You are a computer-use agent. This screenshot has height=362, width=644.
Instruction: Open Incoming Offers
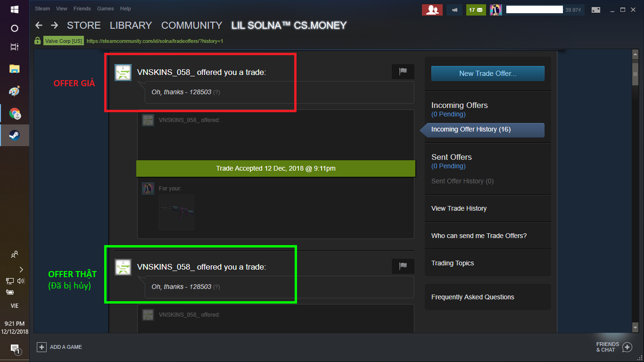point(459,105)
